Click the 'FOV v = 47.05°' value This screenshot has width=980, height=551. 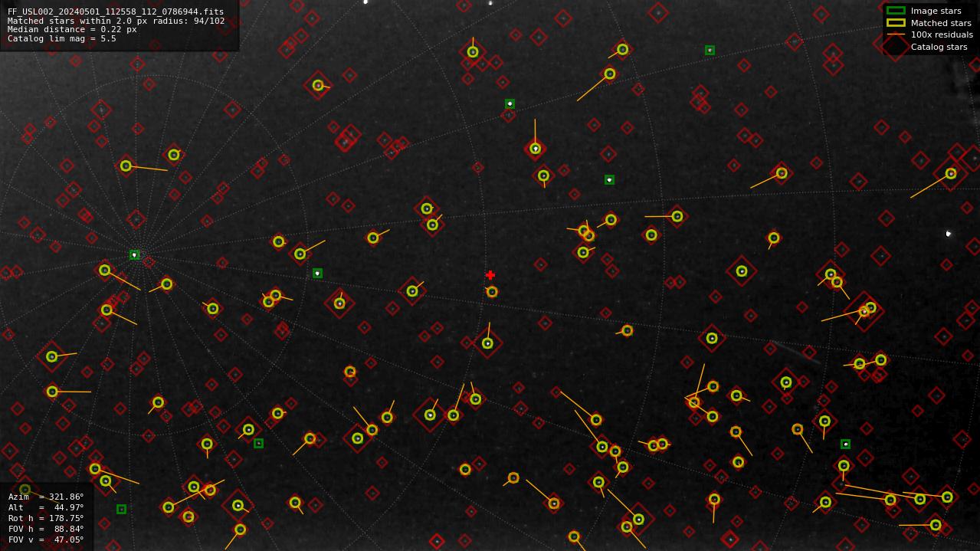[46, 540]
